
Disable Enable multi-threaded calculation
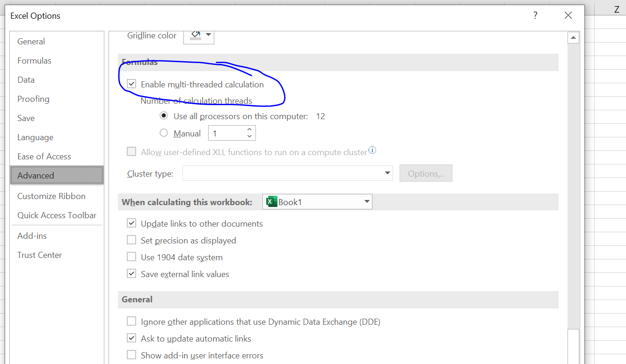131,83
